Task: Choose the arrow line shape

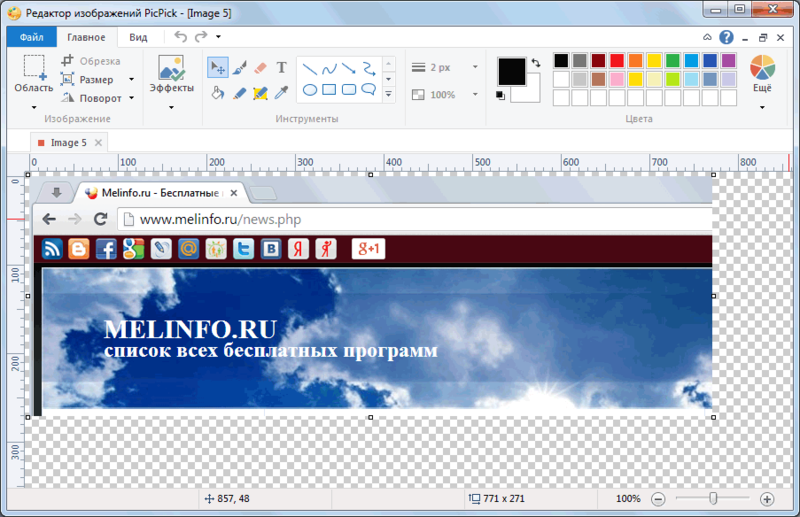Action: pyautogui.click(x=348, y=68)
